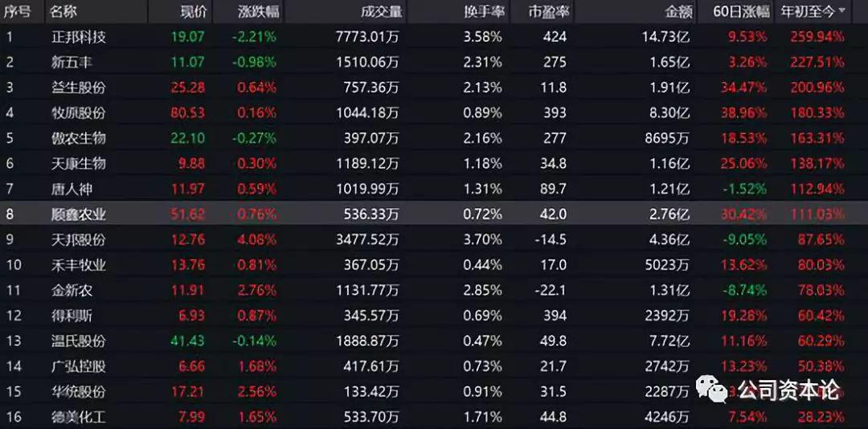Click 60-day change -8.74%

click(743, 291)
